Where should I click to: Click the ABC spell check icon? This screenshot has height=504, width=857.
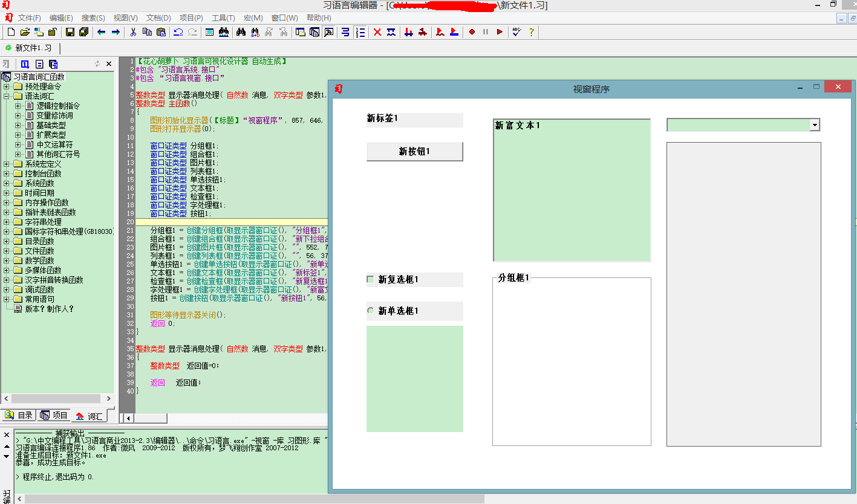[516, 32]
